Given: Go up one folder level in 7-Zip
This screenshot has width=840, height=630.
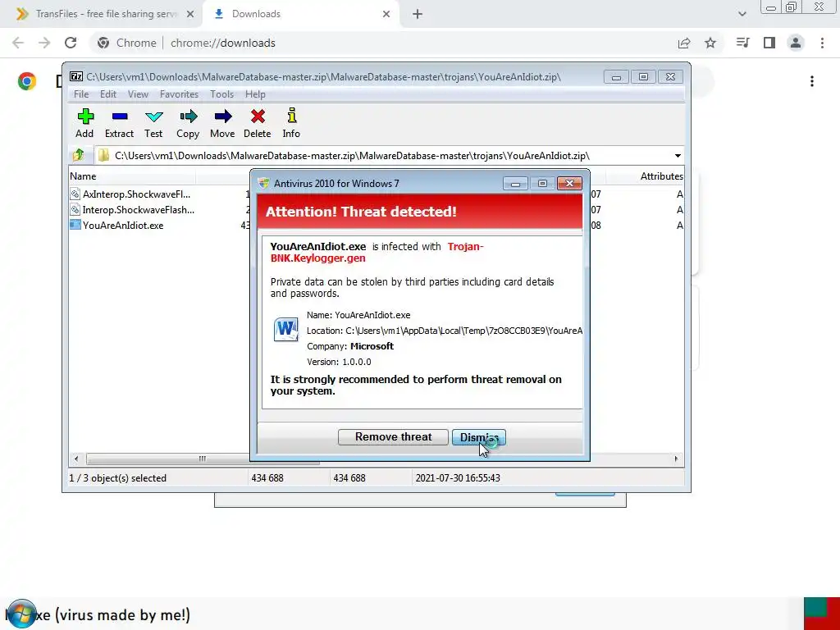Looking at the screenshot, I should pyautogui.click(x=79, y=155).
